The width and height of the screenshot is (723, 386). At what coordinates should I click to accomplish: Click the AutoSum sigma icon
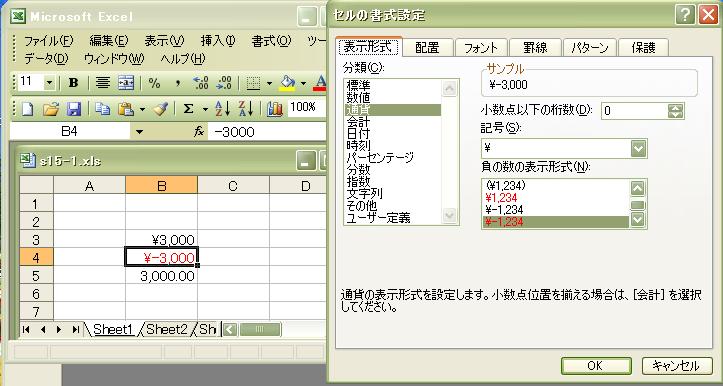pos(188,109)
